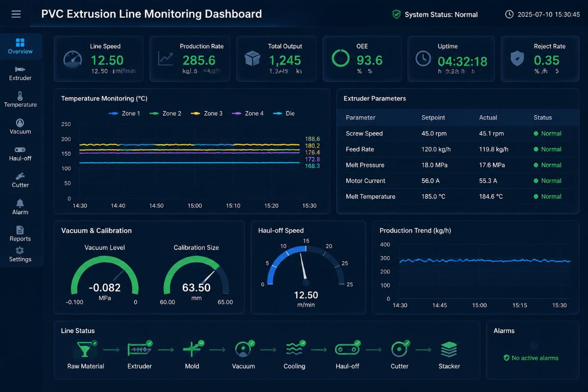The image size is (588, 392).
Task: Click the Reports document icon
Action: click(20, 230)
